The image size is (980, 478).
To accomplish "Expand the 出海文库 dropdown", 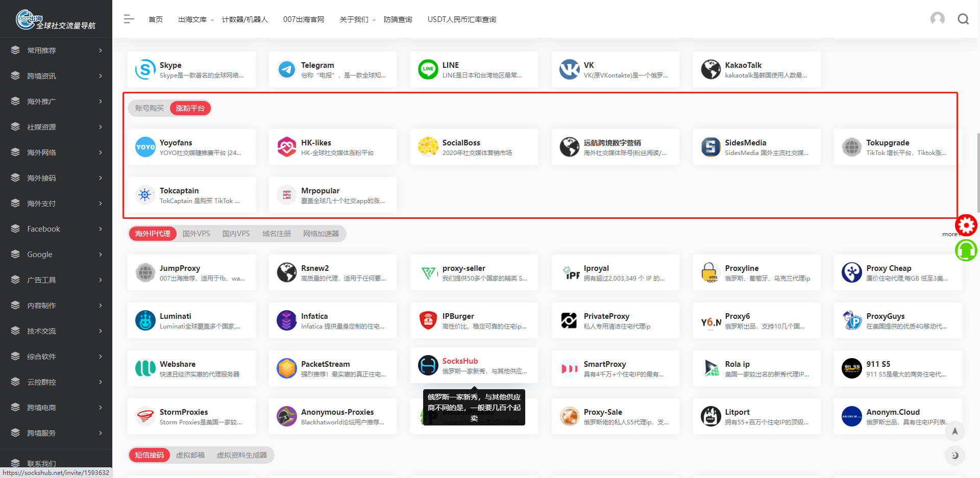I will [x=192, y=19].
